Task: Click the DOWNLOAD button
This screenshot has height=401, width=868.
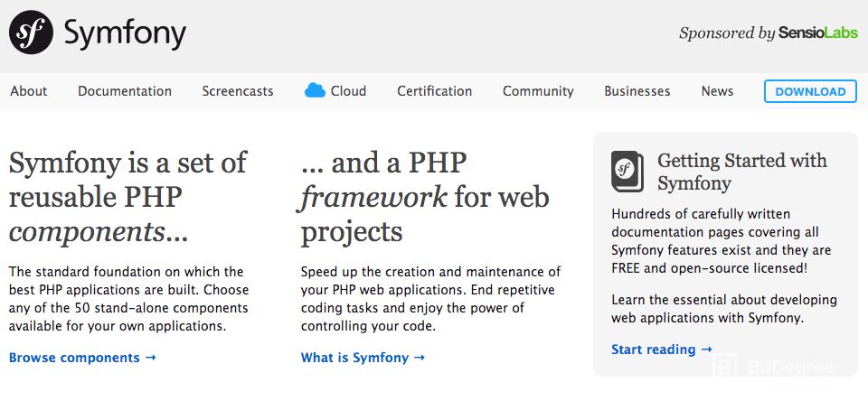Action: pos(810,91)
